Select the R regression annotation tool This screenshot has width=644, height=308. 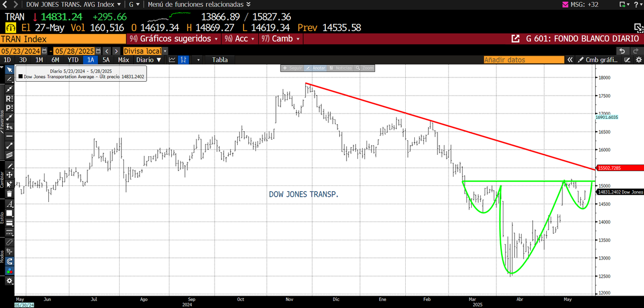tap(10, 98)
